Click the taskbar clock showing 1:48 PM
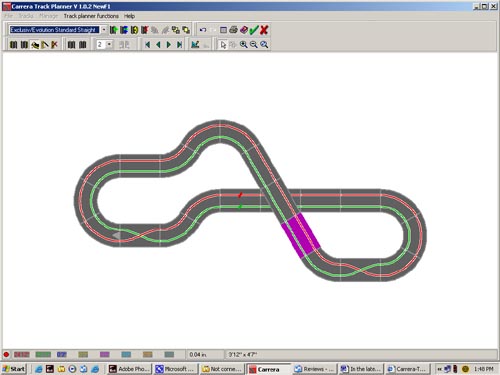The width and height of the screenshot is (500, 375). coord(483,369)
